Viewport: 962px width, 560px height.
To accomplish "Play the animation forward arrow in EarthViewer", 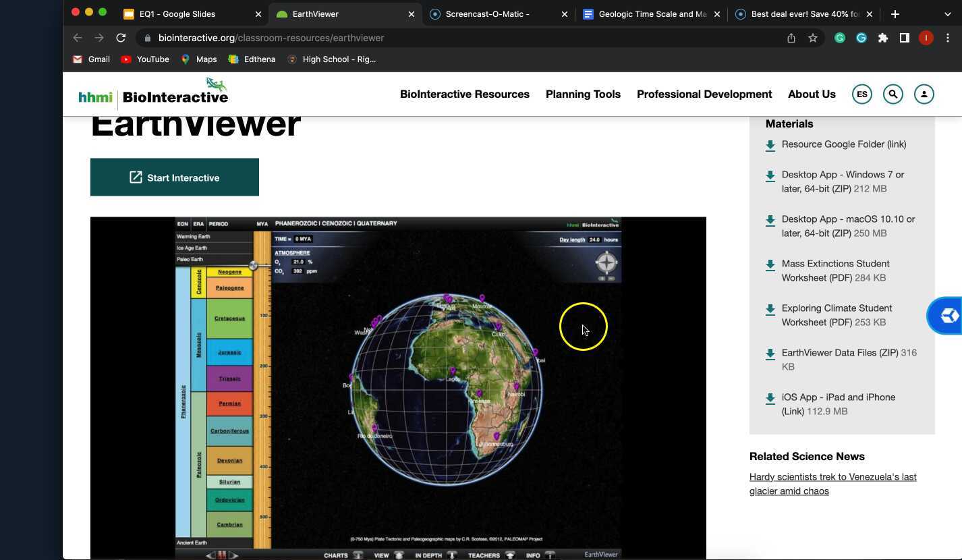I will tap(234, 555).
